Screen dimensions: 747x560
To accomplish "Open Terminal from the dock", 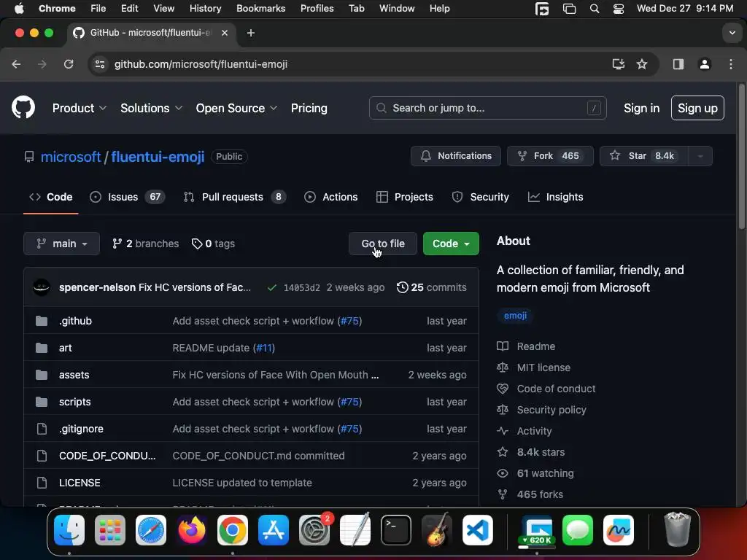I will click(396, 529).
